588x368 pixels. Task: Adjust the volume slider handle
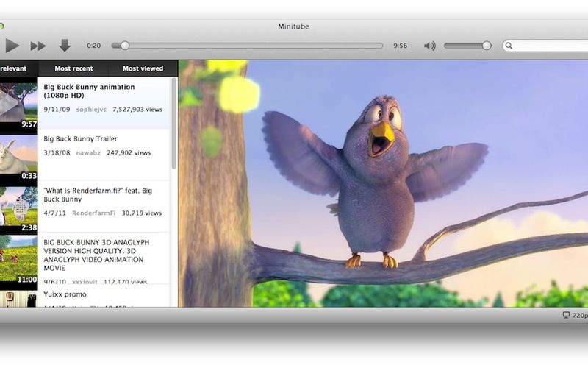click(486, 46)
